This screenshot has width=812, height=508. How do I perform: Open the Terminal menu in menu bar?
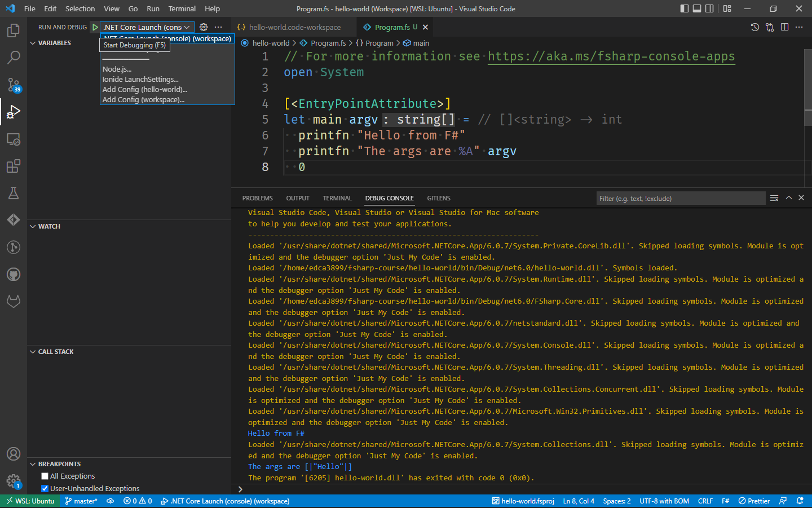click(x=182, y=8)
